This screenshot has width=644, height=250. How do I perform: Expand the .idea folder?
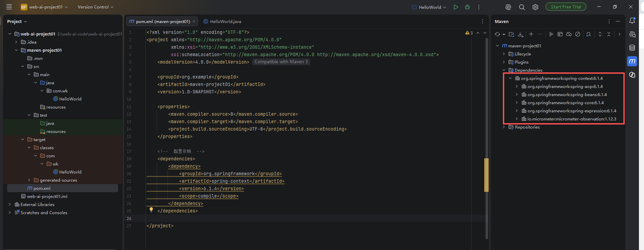[x=16, y=42]
